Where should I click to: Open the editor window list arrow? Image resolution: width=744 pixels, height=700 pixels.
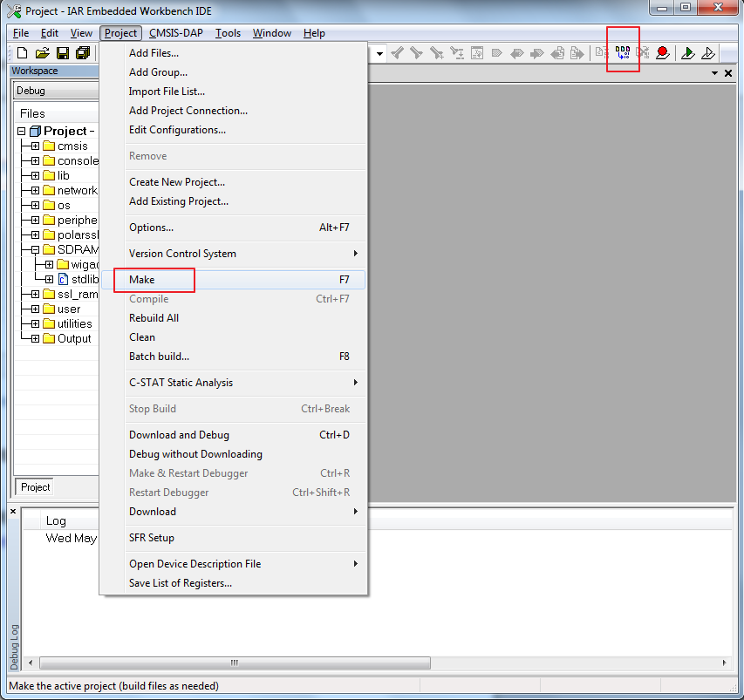(714, 73)
